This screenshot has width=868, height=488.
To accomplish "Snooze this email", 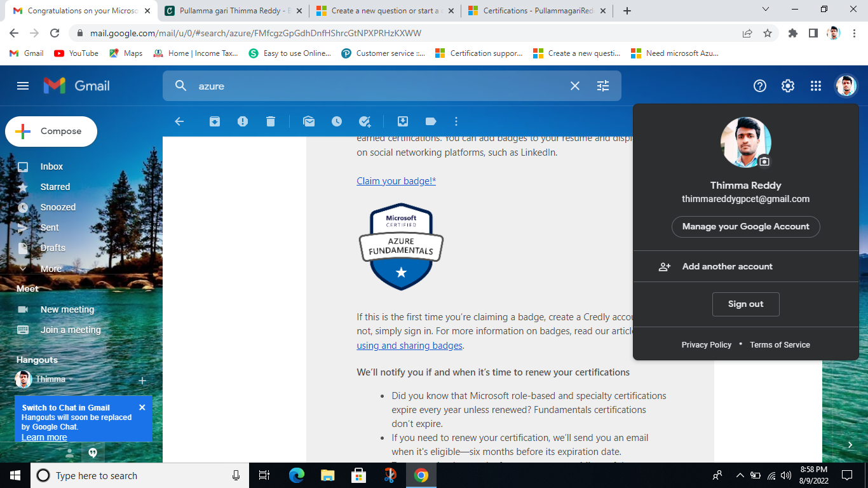I will 337,121.
